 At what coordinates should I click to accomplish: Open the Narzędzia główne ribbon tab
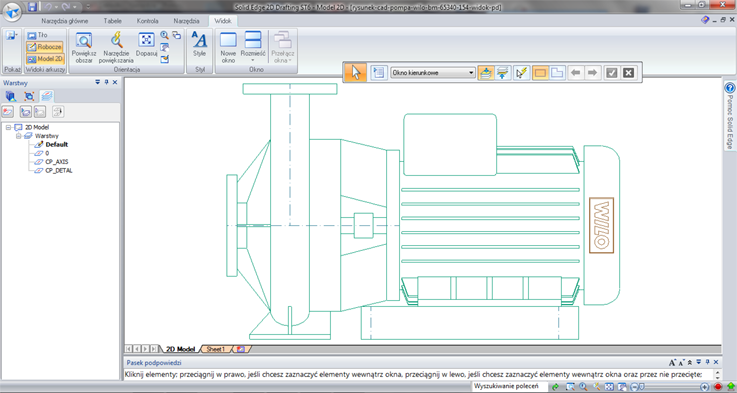(x=64, y=21)
